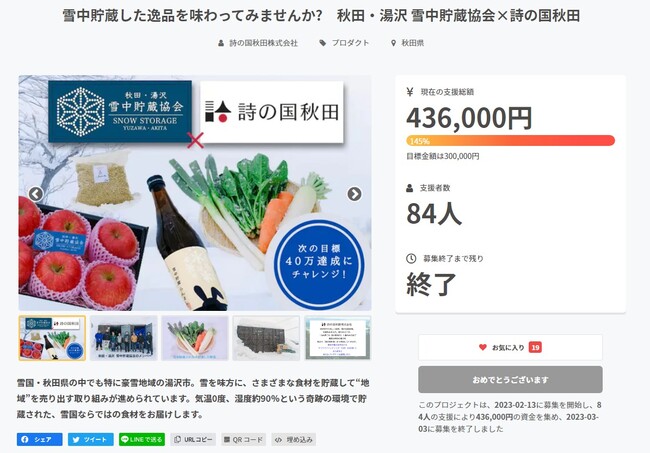Select fifth thumbnail with text notice

coord(337,338)
